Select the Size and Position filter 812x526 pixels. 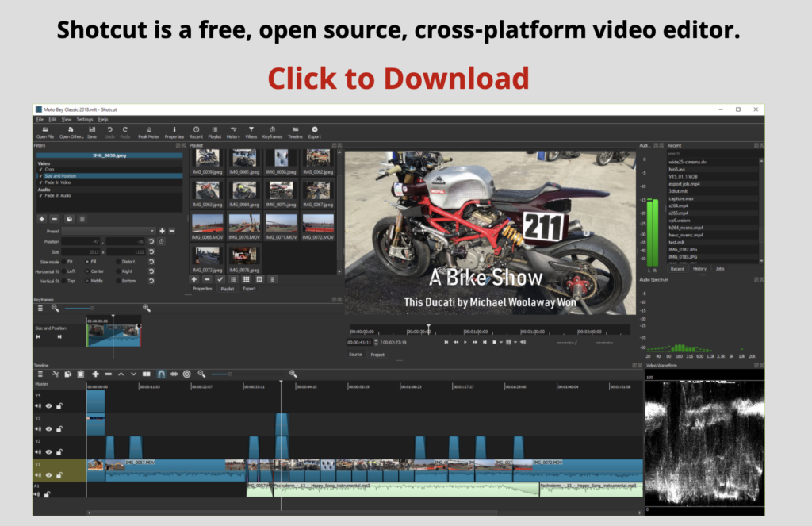point(109,175)
